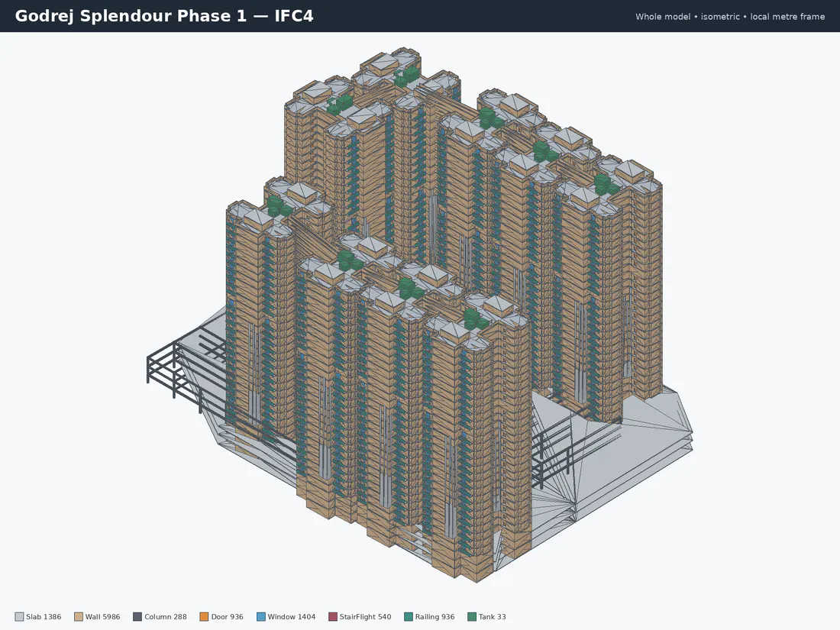Click the Wall legend color swatch
This screenshot has width=840, height=630.
(79, 616)
